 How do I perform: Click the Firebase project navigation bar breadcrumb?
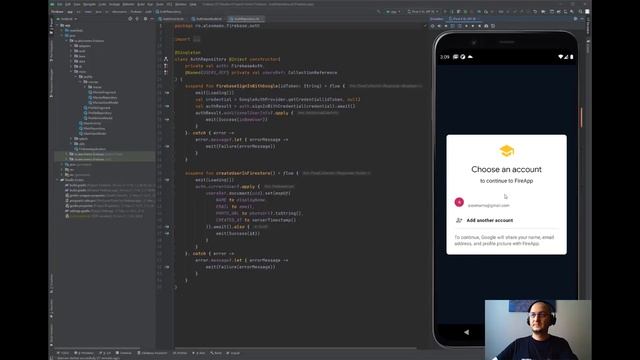pos(57,11)
